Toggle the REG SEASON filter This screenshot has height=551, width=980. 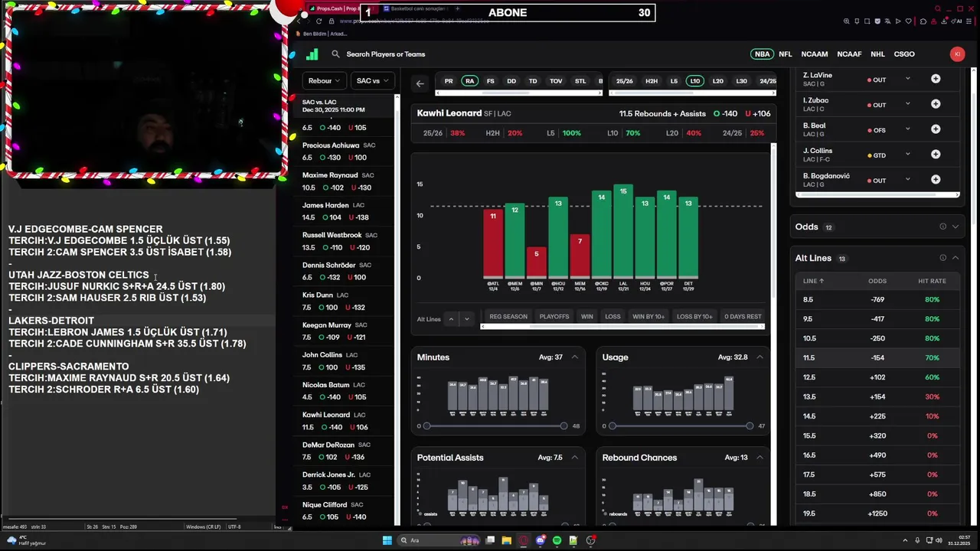point(508,316)
